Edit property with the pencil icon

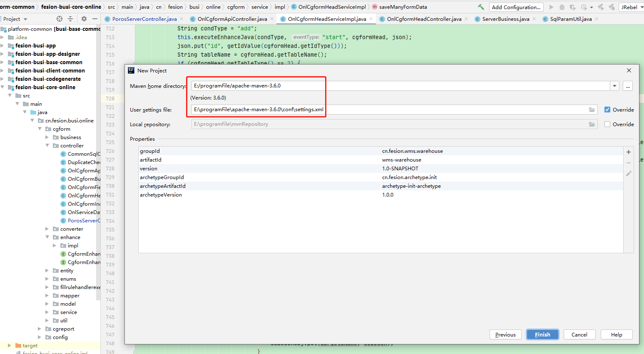tap(629, 173)
